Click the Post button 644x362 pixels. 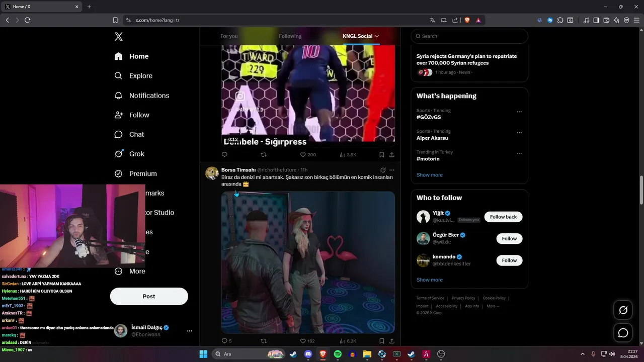149,296
